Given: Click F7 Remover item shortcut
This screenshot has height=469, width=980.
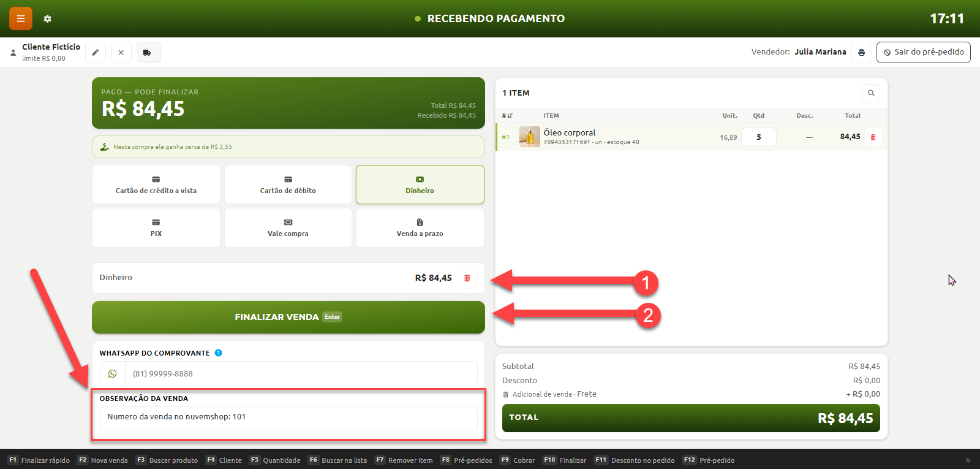Looking at the screenshot, I should click(404, 460).
